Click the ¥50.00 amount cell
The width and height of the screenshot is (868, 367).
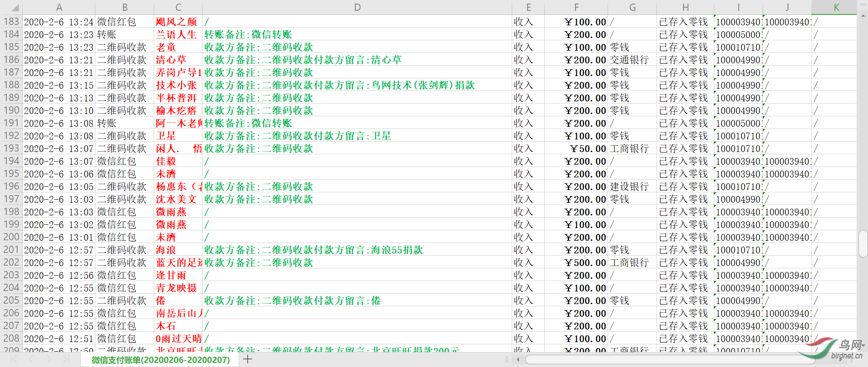[576, 148]
